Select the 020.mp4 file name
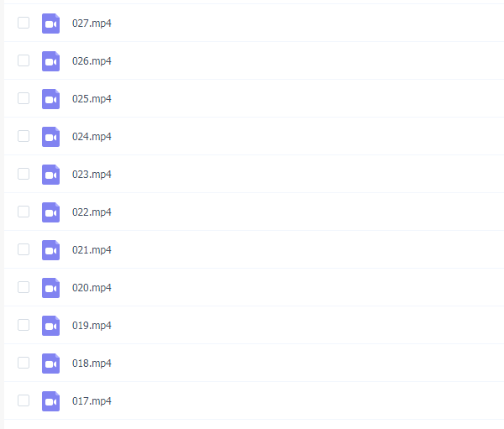Viewport: 504px width, 429px height. point(92,288)
